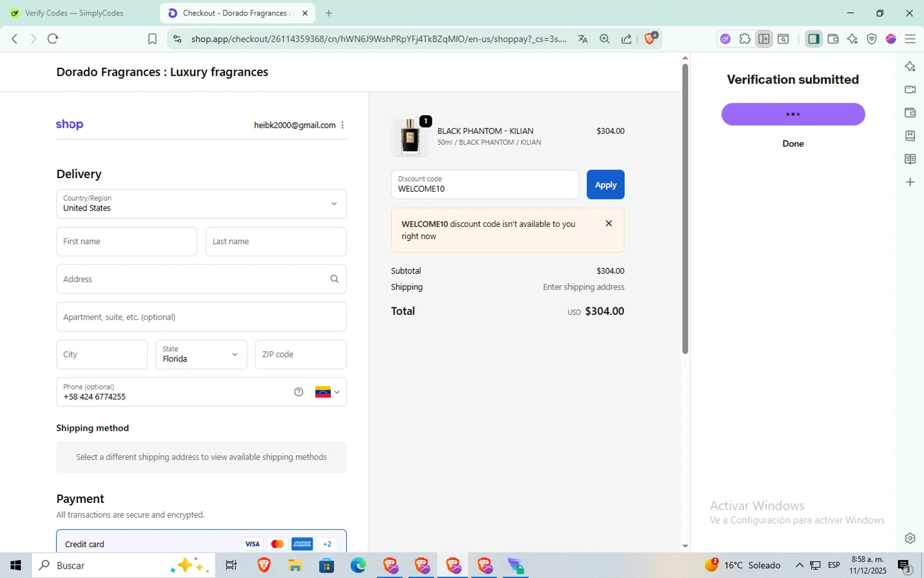
Task: Open the Brave hamburger main menu
Action: [x=910, y=39]
